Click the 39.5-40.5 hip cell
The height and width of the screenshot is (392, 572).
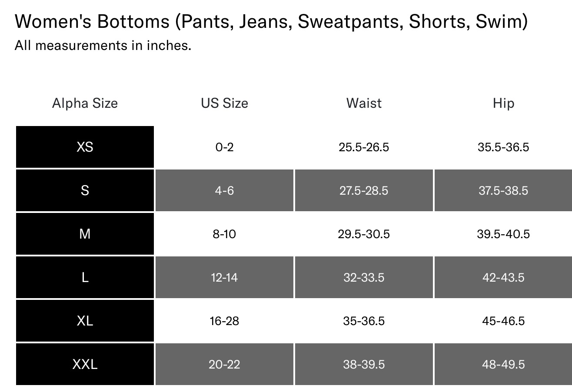[x=503, y=234]
